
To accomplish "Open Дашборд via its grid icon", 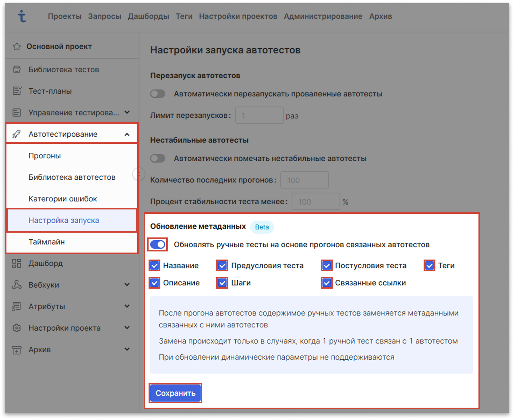I will (x=17, y=264).
